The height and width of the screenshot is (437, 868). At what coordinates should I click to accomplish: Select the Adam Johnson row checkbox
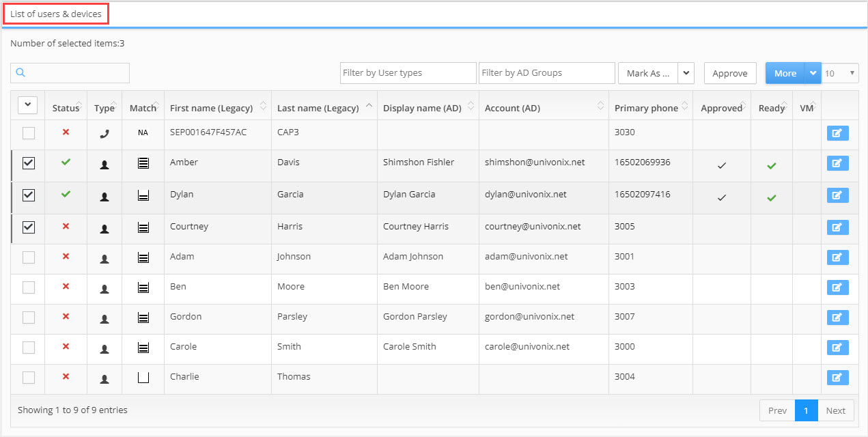[27, 257]
